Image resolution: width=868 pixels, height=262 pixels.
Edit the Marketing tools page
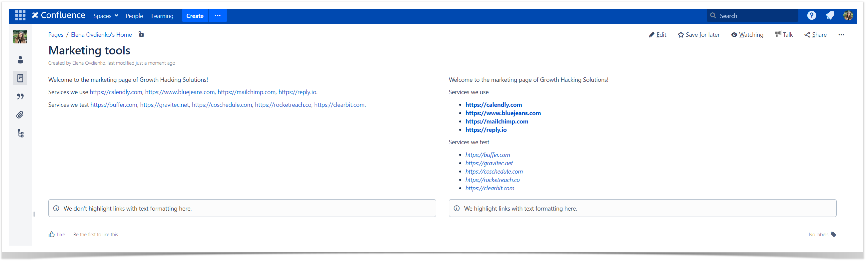(x=657, y=35)
